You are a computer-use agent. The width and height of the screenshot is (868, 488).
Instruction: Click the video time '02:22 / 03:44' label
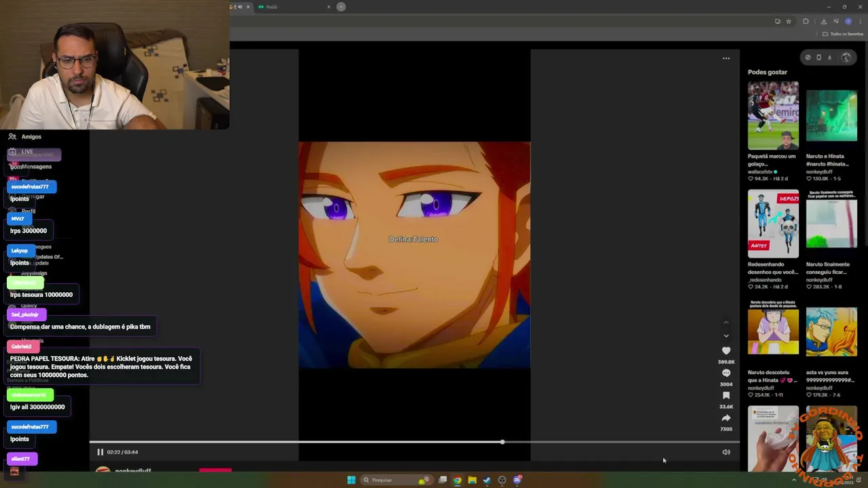pyautogui.click(x=122, y=452)
